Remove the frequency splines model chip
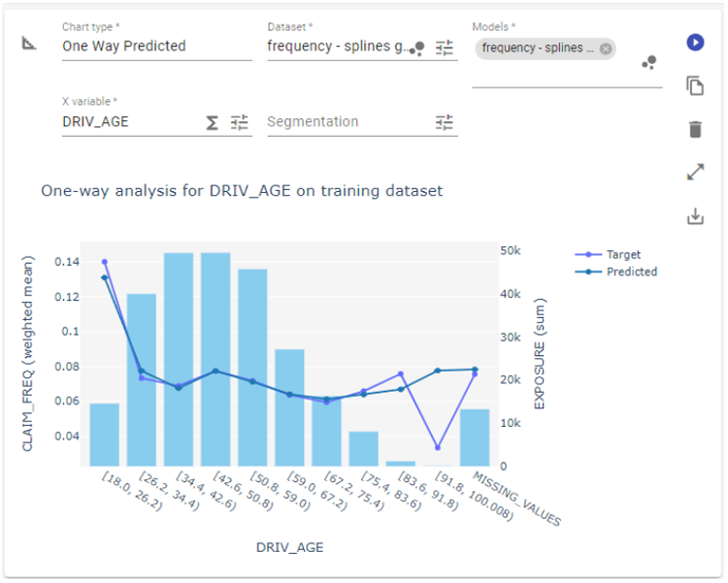 [x=606, y=49]
